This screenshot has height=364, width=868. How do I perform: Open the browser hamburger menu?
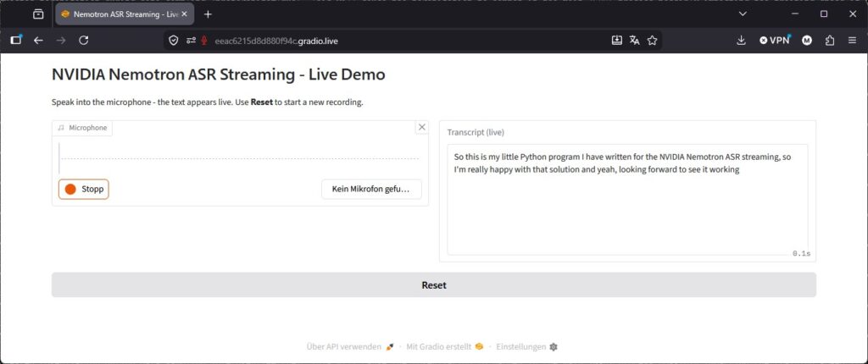(x=853, y=41)
